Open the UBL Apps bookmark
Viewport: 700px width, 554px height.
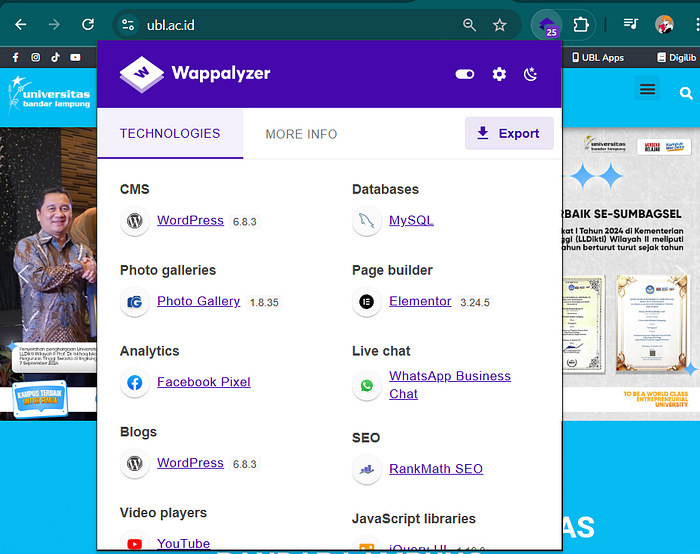[598, 58]
